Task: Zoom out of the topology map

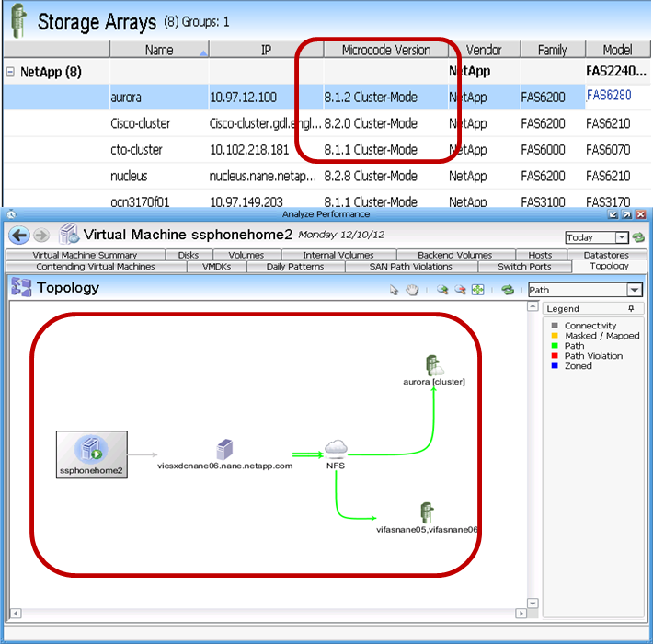Action: [x=460, y=290]
